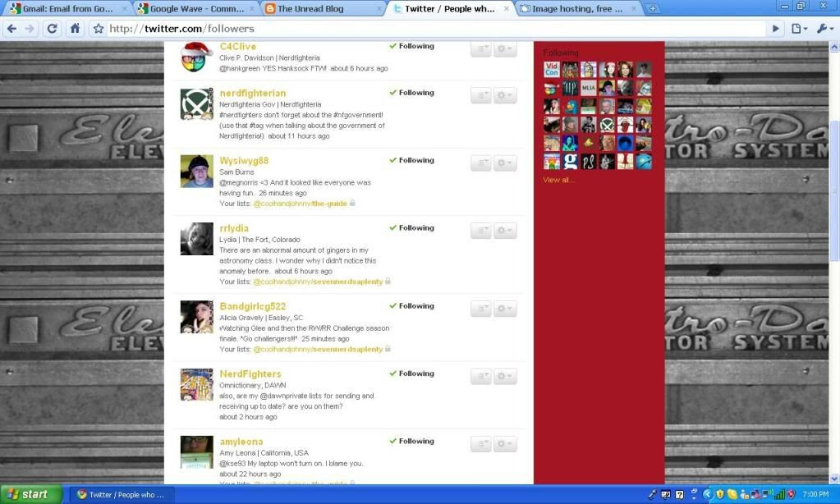The height and width of the screenshot is (504, 840).
Task: Toggle Following status for NerdFighters
Action: pos(411,373)
